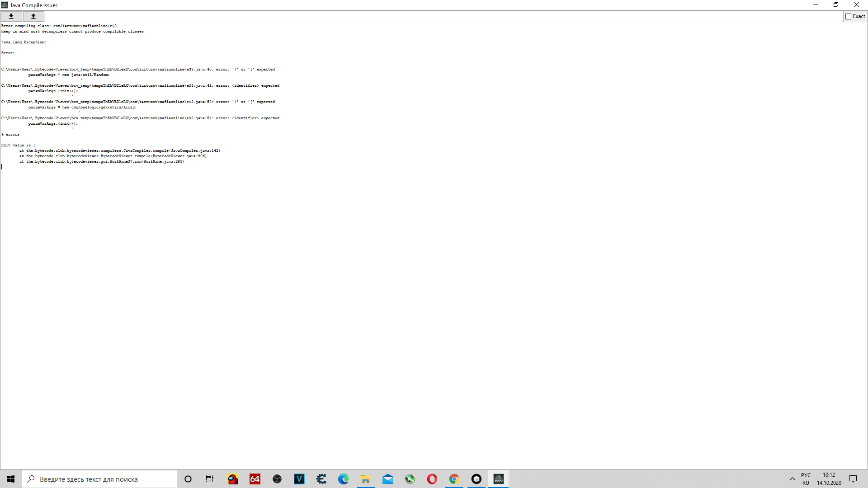Viewport: 868px width, 488px height.
Task: Open File Explorer from the taskbar
Action: click(x=366, y=479)
